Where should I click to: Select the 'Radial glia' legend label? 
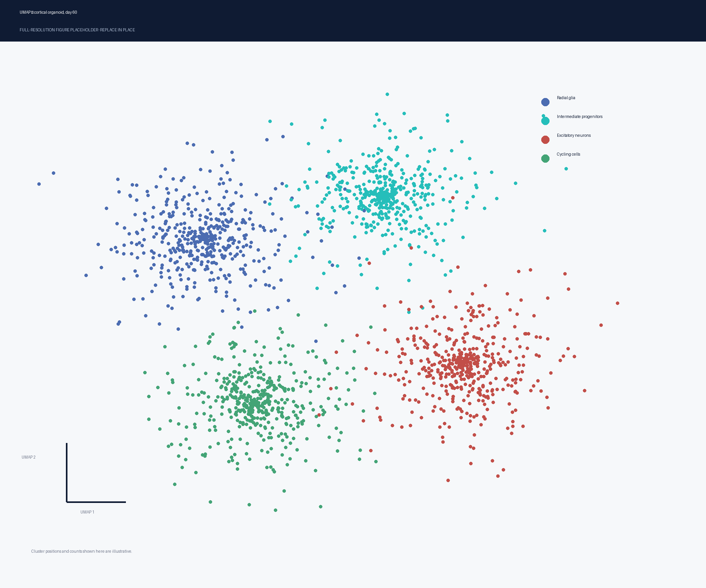click(566, 98)
